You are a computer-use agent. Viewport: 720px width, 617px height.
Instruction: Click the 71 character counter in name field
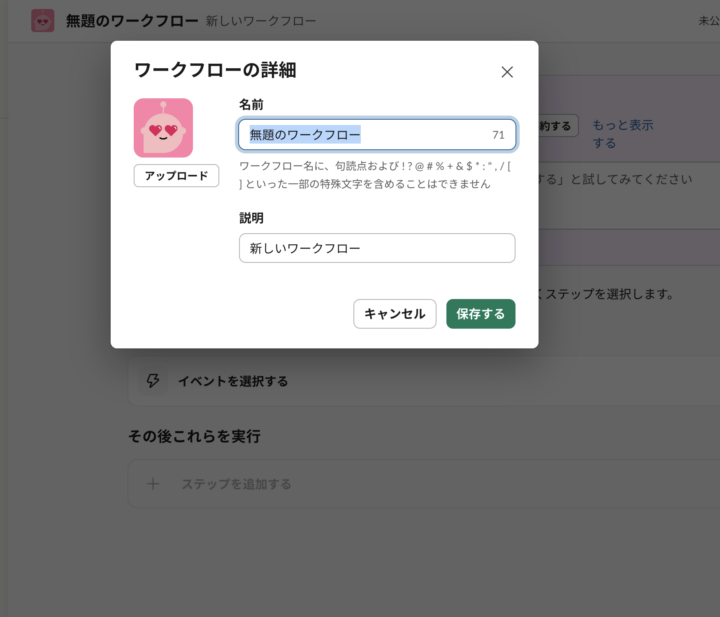498,135
